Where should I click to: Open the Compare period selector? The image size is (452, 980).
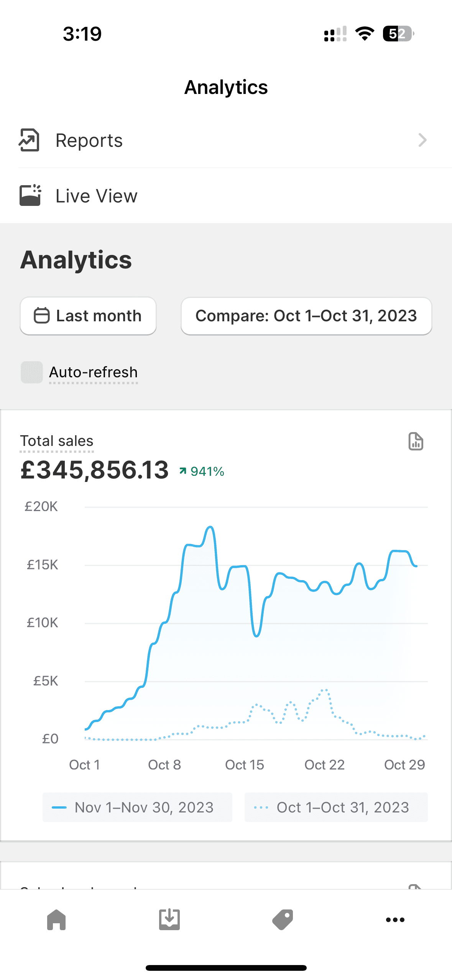[306, 316]
